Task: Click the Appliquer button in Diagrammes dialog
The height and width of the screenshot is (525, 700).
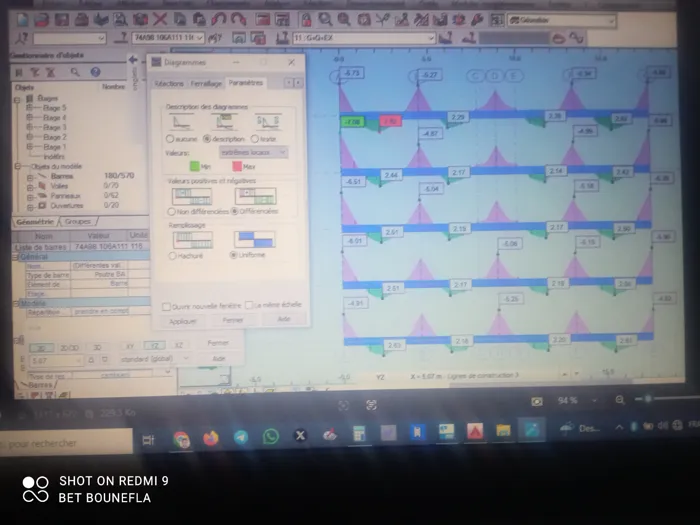Action: coord(183,321)
